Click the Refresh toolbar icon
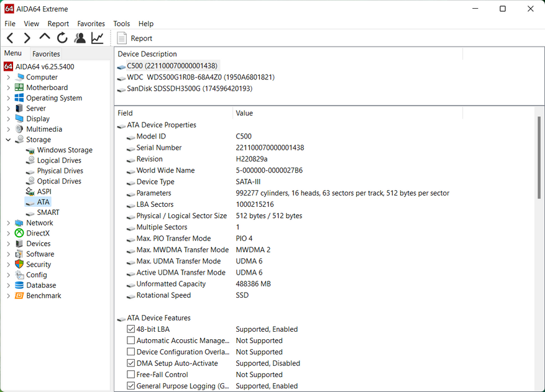This screenshot has width=545, height=392. [62, 39]
